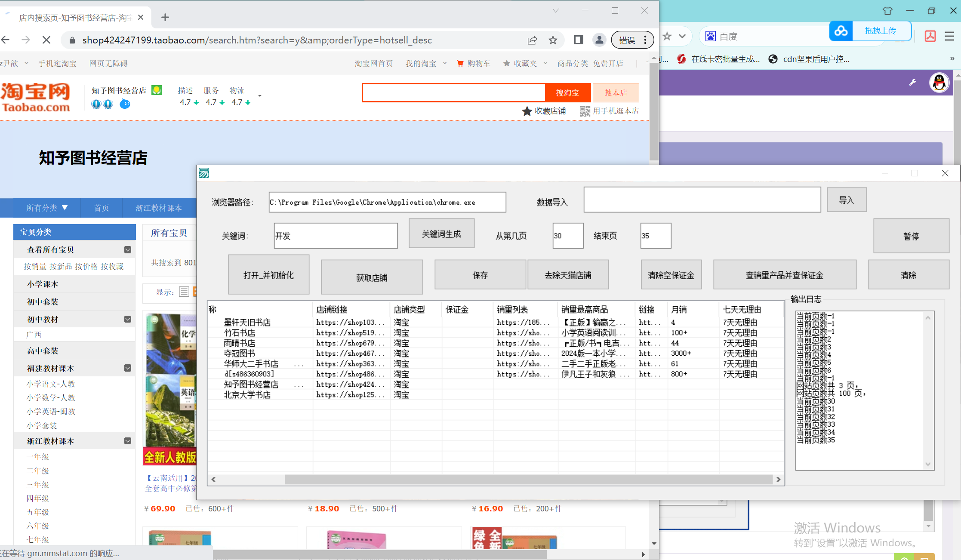Click the Baidu Netdisk cloud upload icon
This screenshot has width=961, height=560.
point(841,31)
